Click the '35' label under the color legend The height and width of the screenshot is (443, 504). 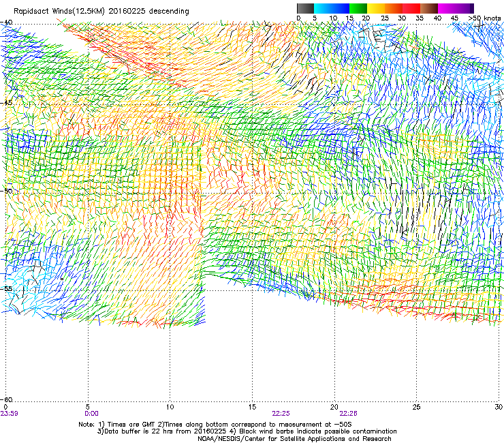coord(420,18)
